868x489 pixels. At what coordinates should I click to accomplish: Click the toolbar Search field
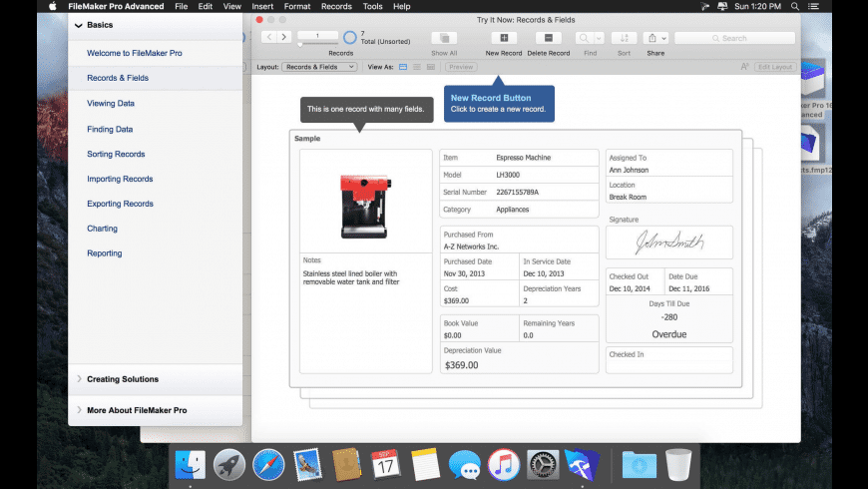pos(734,38)
